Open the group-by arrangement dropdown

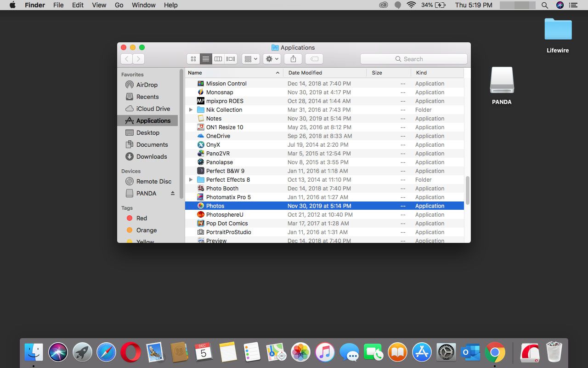(x=251, y=59)
